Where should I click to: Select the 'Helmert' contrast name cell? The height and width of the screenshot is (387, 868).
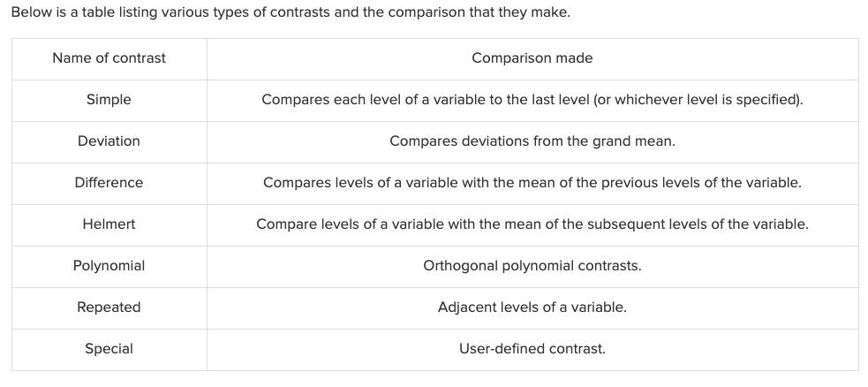tap(109, 224)
